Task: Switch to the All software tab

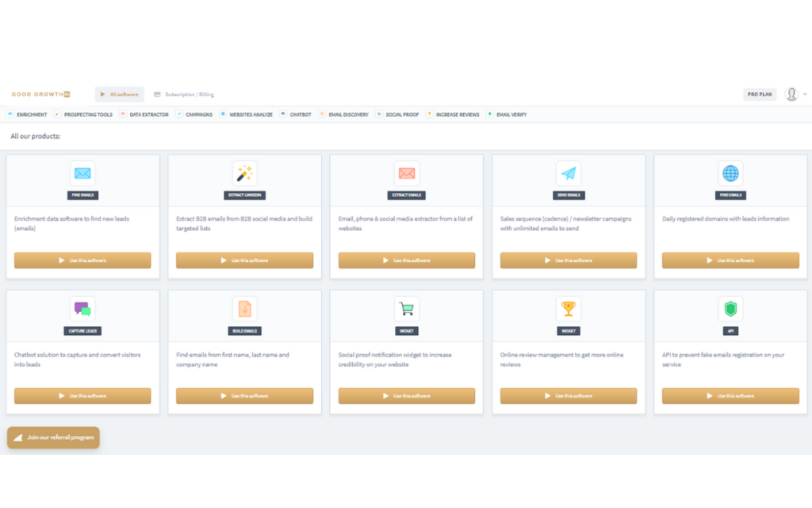Action: [x=120, y=94]
